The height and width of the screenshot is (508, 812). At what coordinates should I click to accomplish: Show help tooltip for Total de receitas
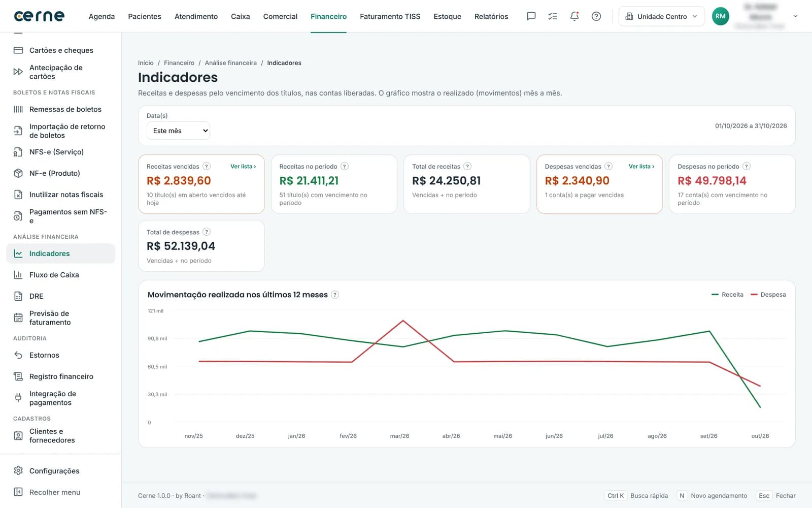(x=467, y=166)
